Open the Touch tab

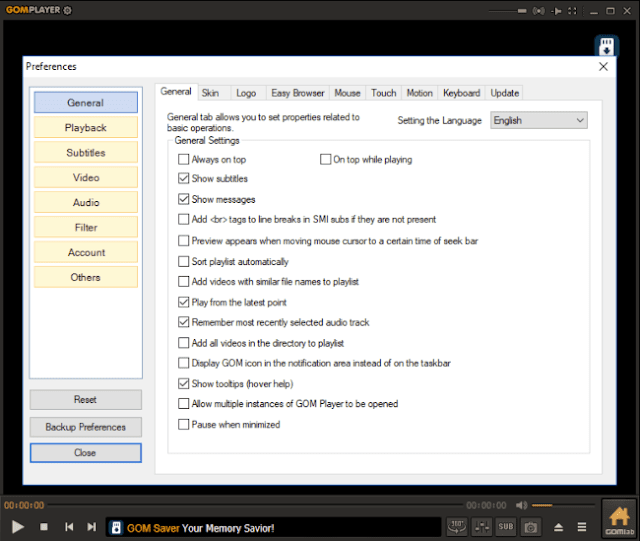click(384, 93)
